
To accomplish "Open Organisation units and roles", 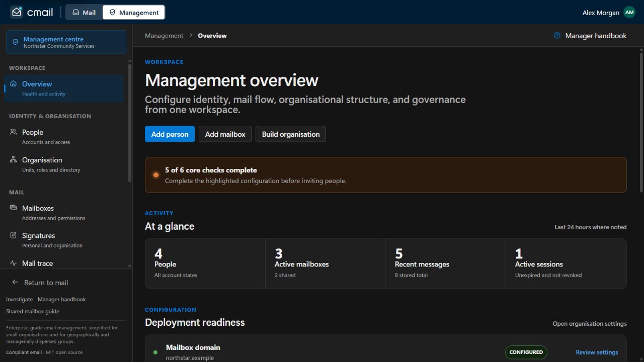I will [64, 164].
